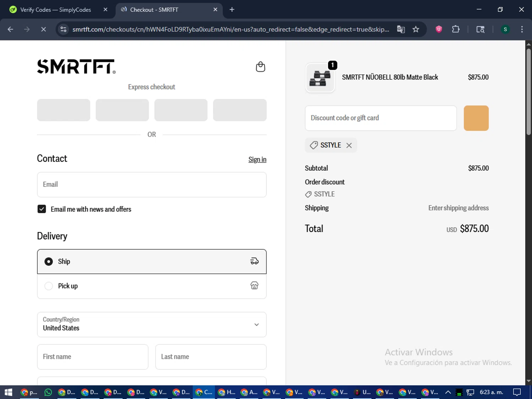Open the shield extension icon
532x399 pixels.
pos(439,29)
